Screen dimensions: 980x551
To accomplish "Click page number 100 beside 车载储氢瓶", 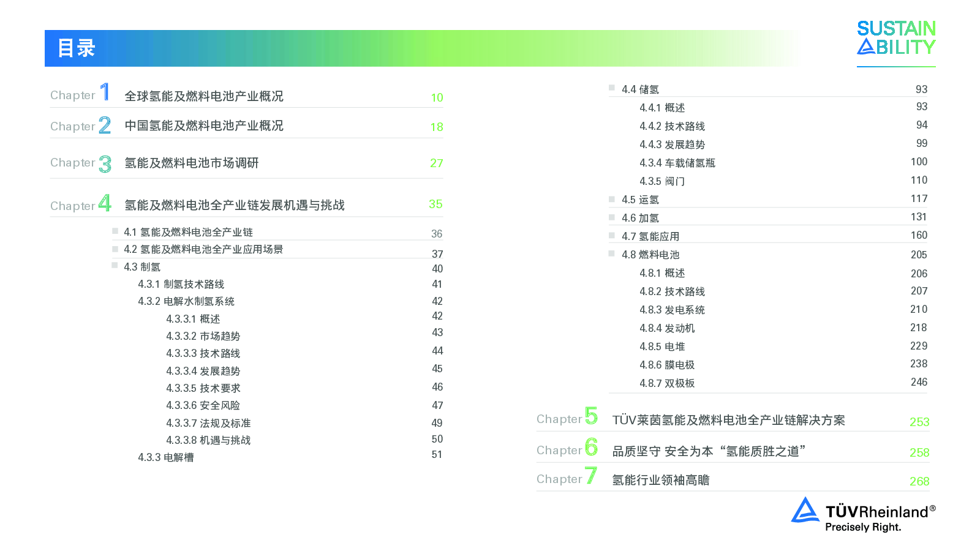I will 919,162.
